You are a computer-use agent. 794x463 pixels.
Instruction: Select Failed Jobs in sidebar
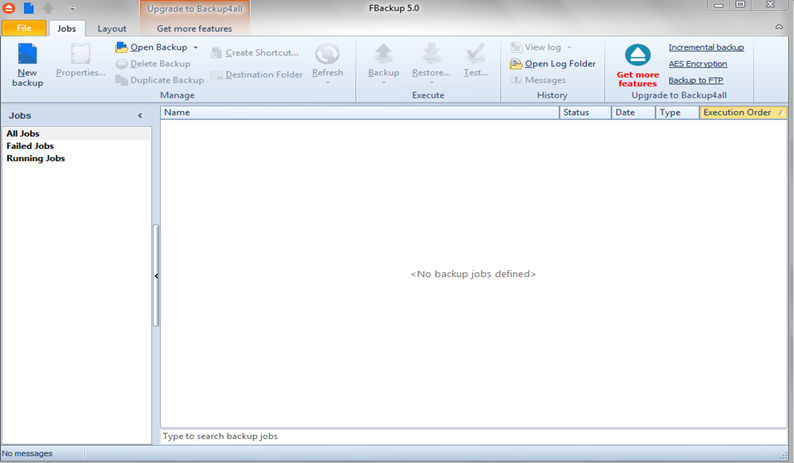click(x=76, y=146)
